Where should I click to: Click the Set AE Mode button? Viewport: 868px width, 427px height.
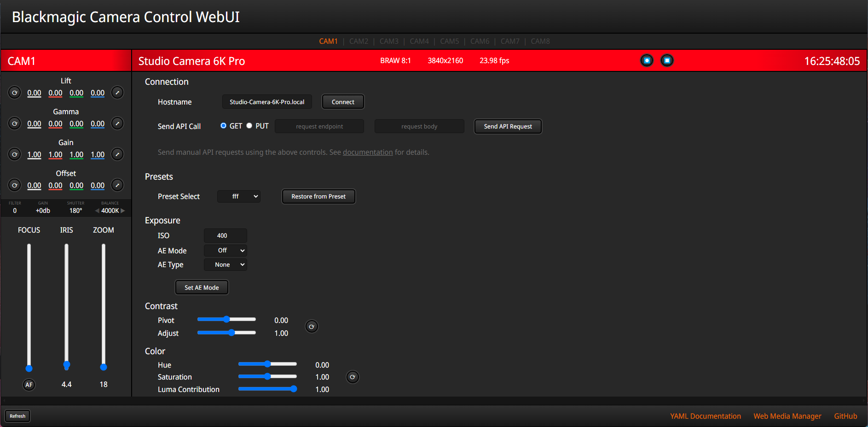(202, 287)
